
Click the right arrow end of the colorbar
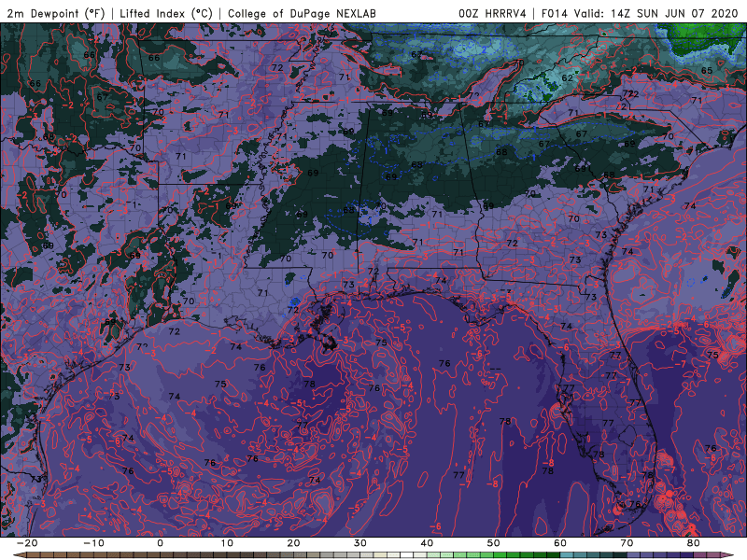pyautogui.click(x=727, y=555)
